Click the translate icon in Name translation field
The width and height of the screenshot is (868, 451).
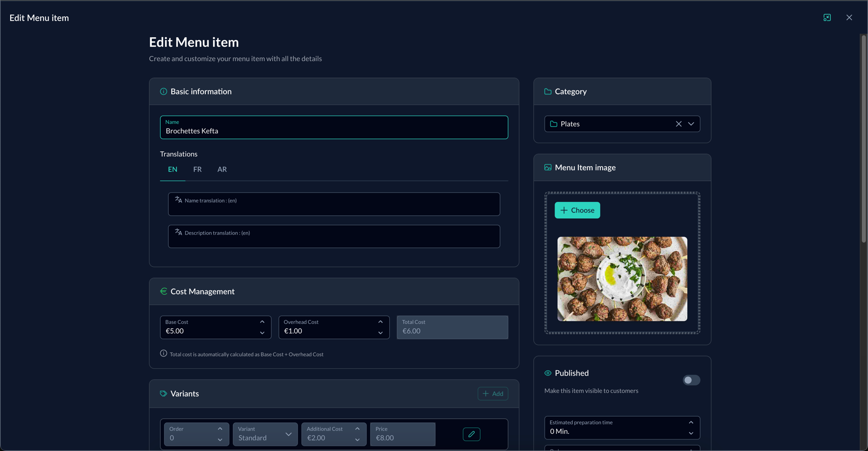[x=178, y=200]
